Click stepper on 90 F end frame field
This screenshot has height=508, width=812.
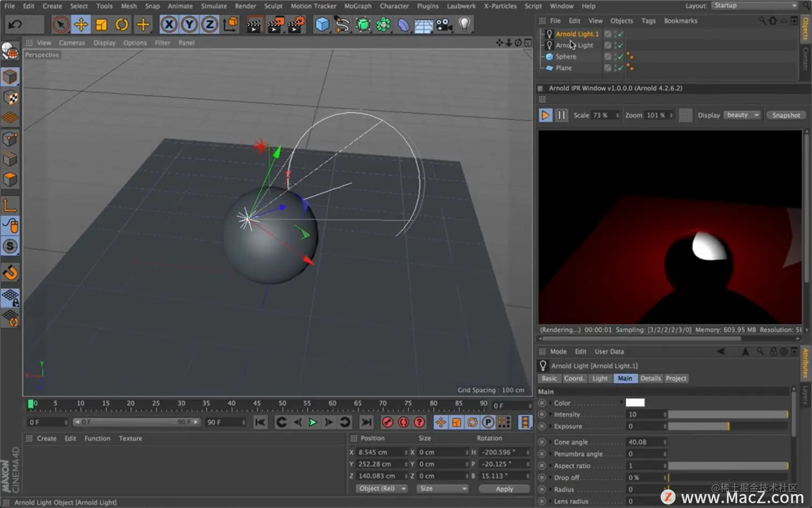[x=243, y=423]
